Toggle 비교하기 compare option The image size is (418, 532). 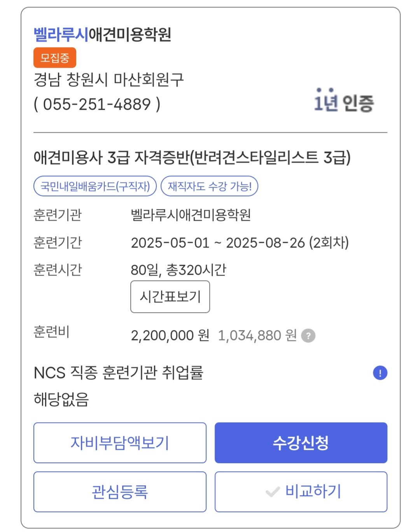pyautogui.click(x=301, y=492)
